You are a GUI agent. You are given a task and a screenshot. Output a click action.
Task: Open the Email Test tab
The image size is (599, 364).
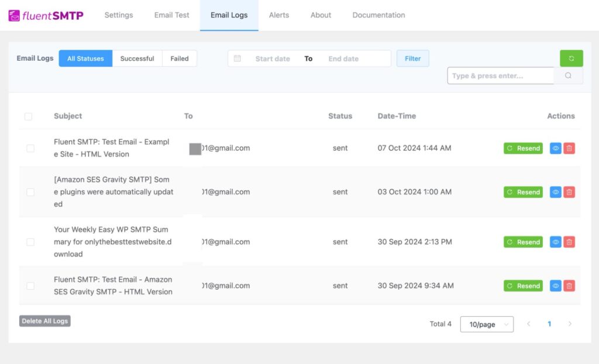coord(171,15)
